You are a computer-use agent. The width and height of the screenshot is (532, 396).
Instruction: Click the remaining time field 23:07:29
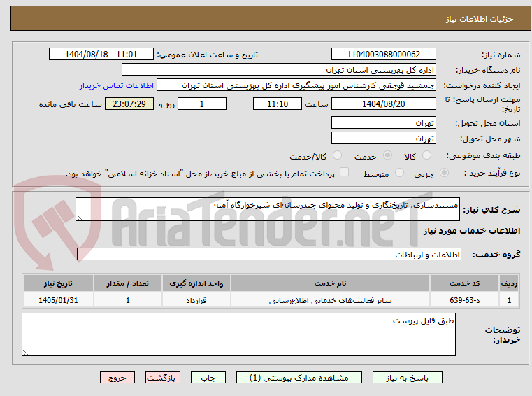(129, 104)
